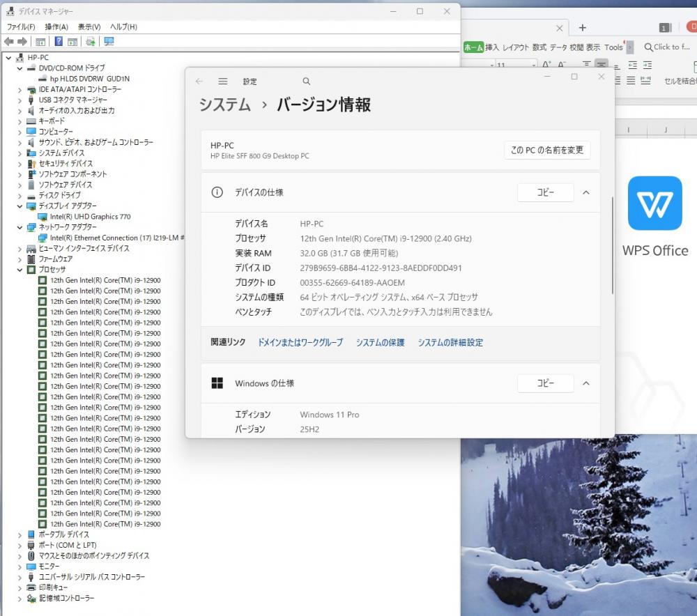
Task: Click the Settings back arrow
Action: 199,82
